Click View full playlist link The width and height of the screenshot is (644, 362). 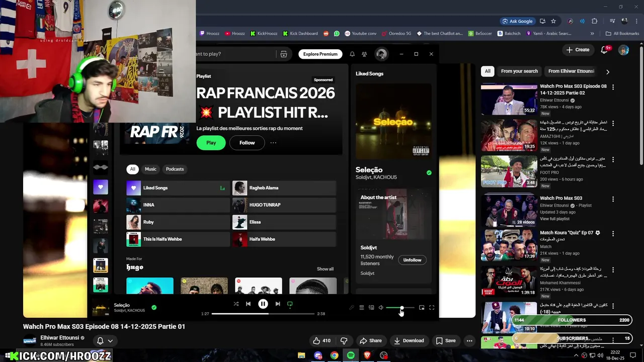pyautogui.click(x=554, y=219)
